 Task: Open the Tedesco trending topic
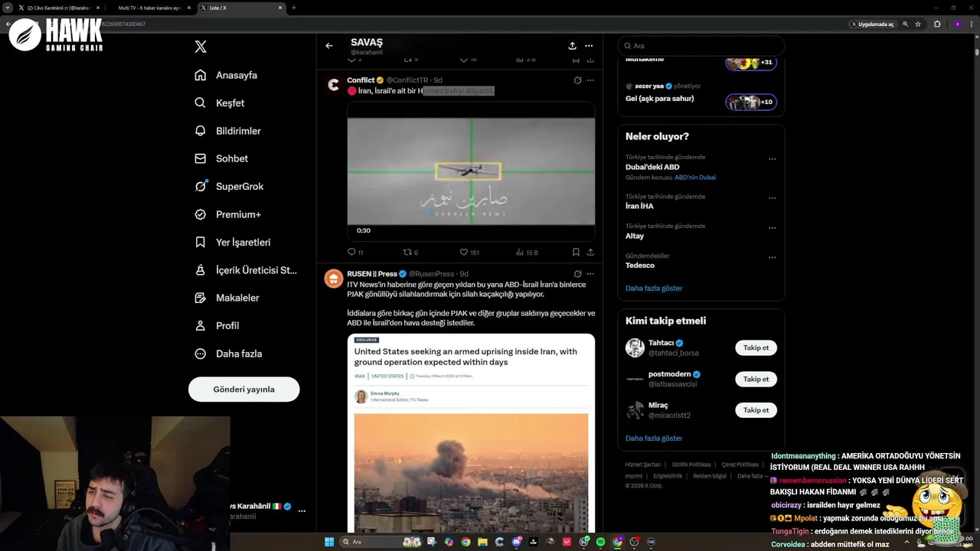tap(640, 266)
